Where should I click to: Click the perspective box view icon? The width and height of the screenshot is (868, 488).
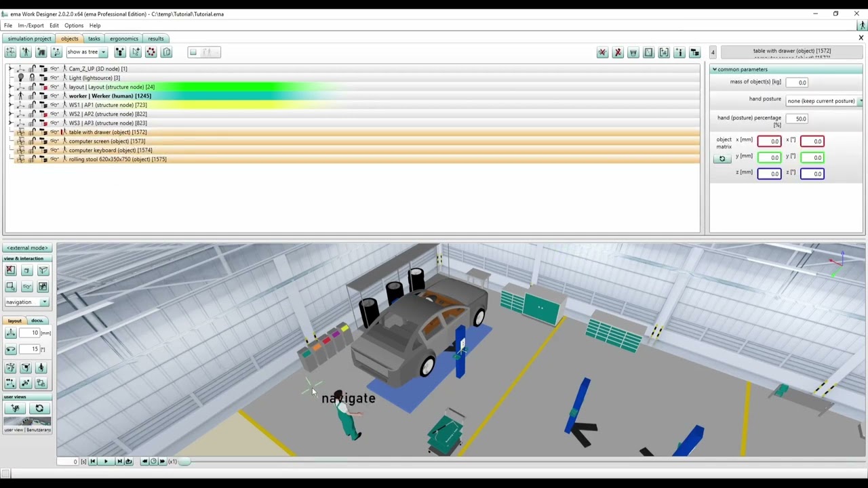pos(43,270)
